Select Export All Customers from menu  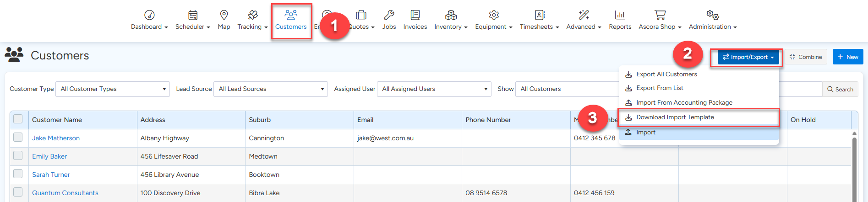tap(666, 74)
